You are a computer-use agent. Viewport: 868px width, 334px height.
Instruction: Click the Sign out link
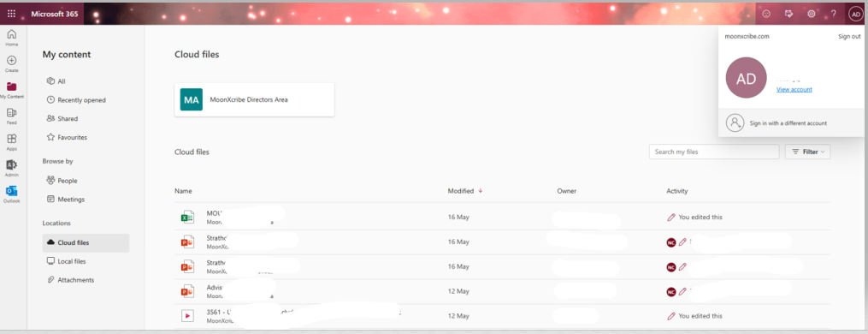(x=849, y=37)
